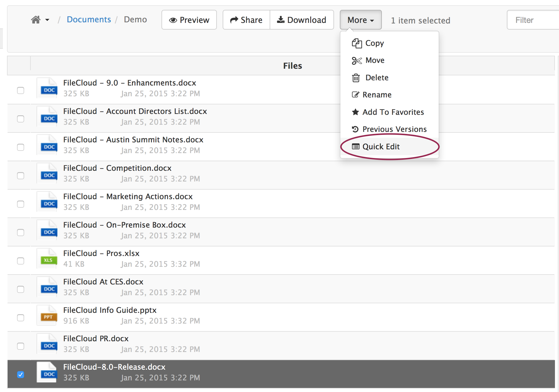Open FileCloud-8.0-Release.docx name

114,367
